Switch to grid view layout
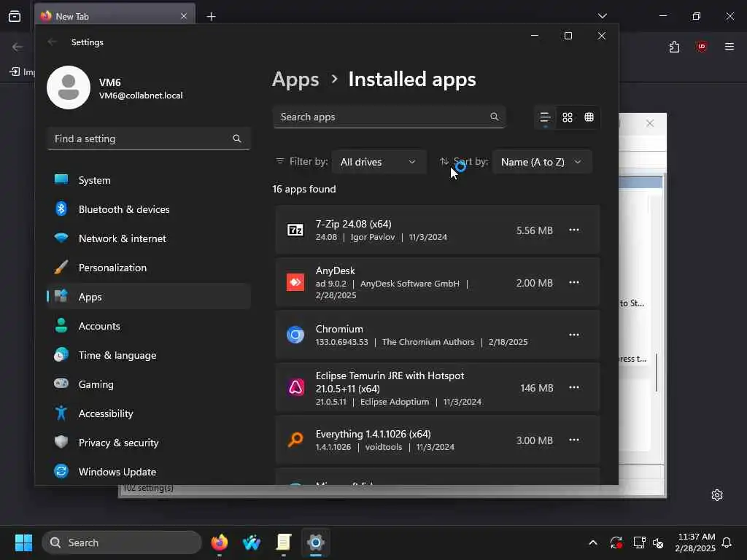This screenshot has height=560, width=747. click(x=567, y=117)
